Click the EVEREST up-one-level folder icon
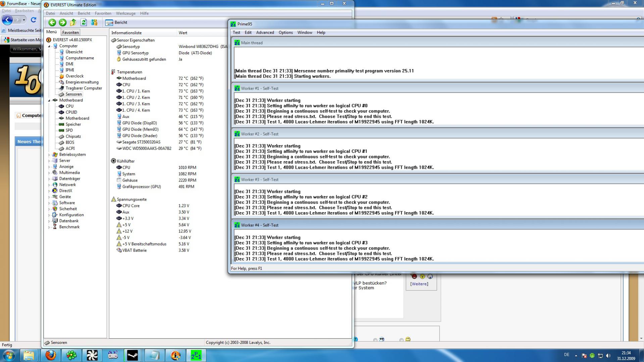This screenshot has width=644, height=362. [73, 22]
